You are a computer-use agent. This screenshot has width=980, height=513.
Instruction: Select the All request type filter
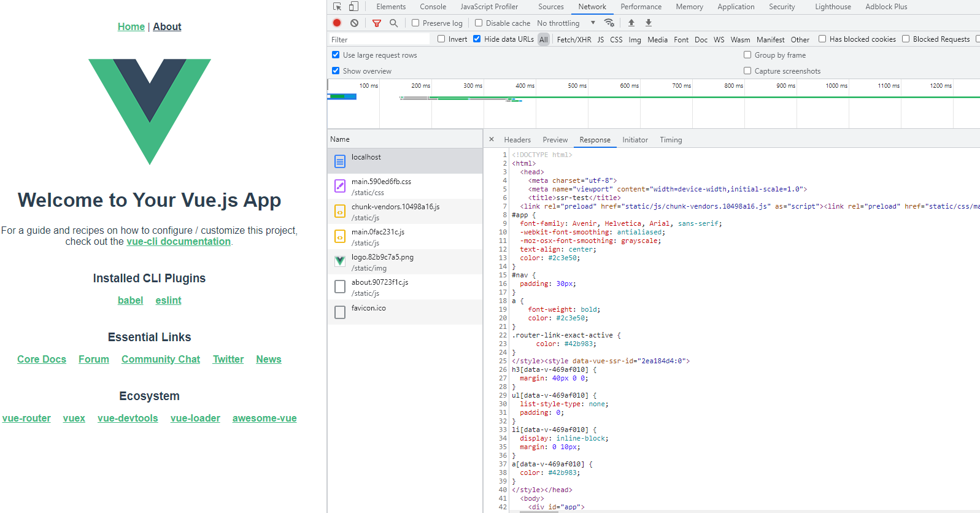[544, 39]
